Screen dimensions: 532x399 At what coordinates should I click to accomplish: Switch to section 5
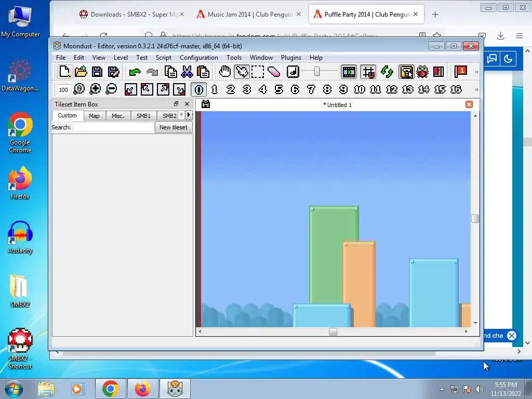[279, 89]
